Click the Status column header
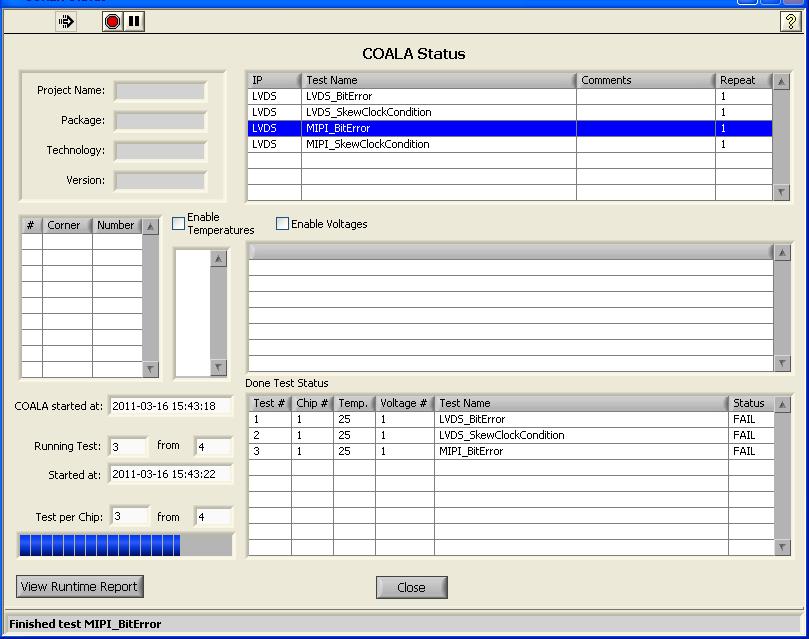 (x=751, y=403)
